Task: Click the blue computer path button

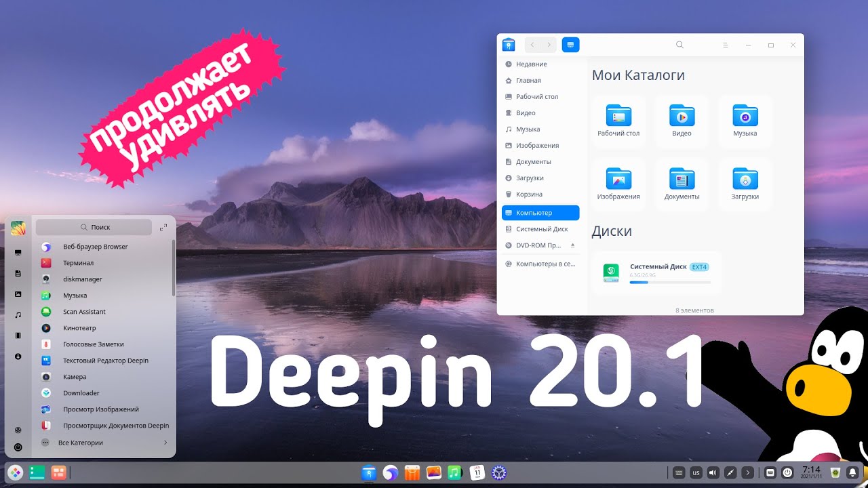Action: pyautogui.click(x=570, y=45)
